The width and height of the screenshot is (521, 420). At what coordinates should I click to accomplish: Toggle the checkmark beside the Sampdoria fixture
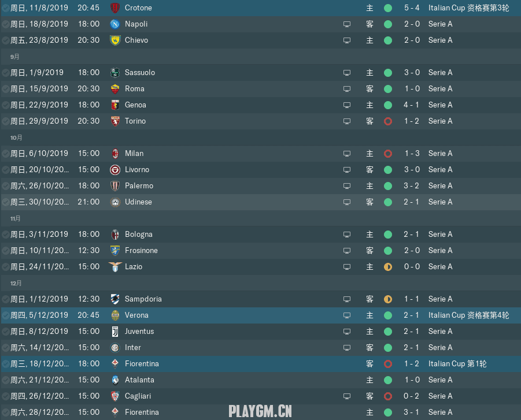(6, 299)
